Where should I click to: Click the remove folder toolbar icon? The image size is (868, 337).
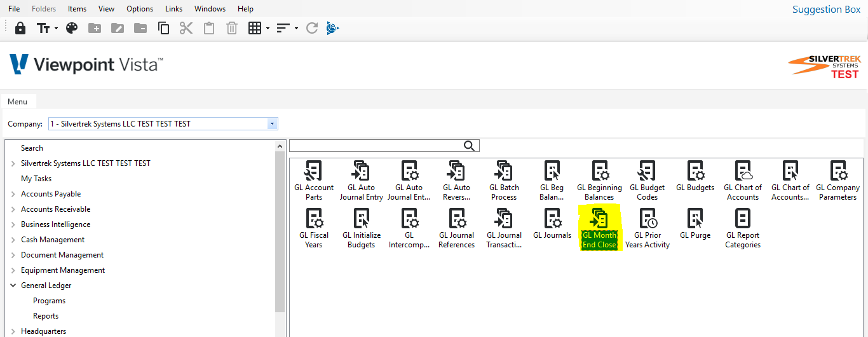(x=140, y=28)
